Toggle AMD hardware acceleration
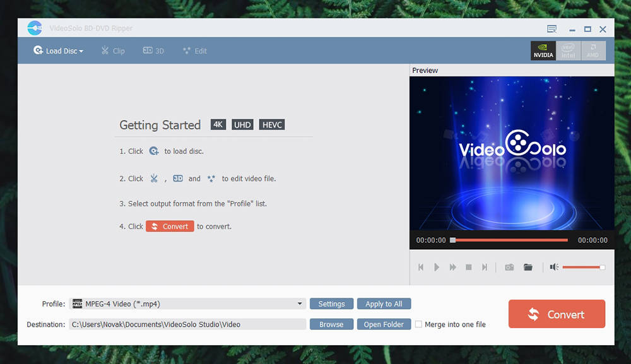Image resolution: width=631 pixels, height=364 pixels. point(593,50)
